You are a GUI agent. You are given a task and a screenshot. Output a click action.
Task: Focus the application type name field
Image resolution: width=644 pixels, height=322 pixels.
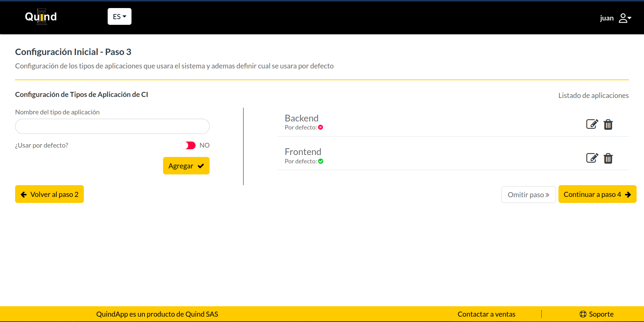(x=112, y=126)
